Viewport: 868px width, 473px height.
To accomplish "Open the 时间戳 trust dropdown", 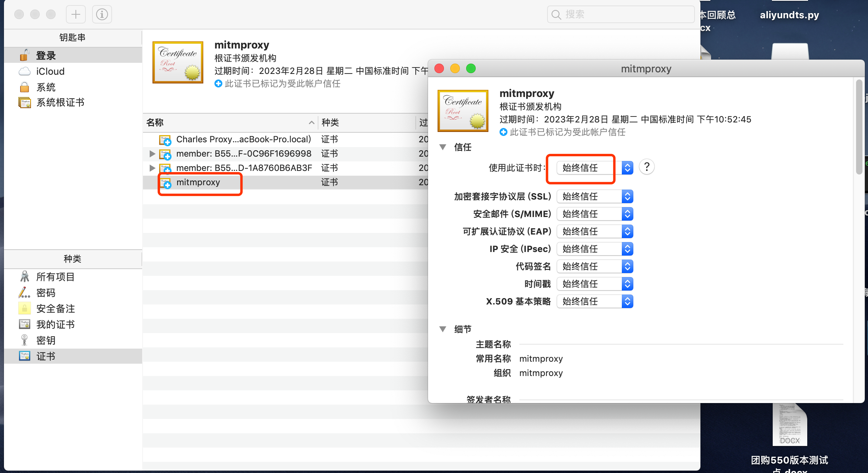I will coord(595,284).
